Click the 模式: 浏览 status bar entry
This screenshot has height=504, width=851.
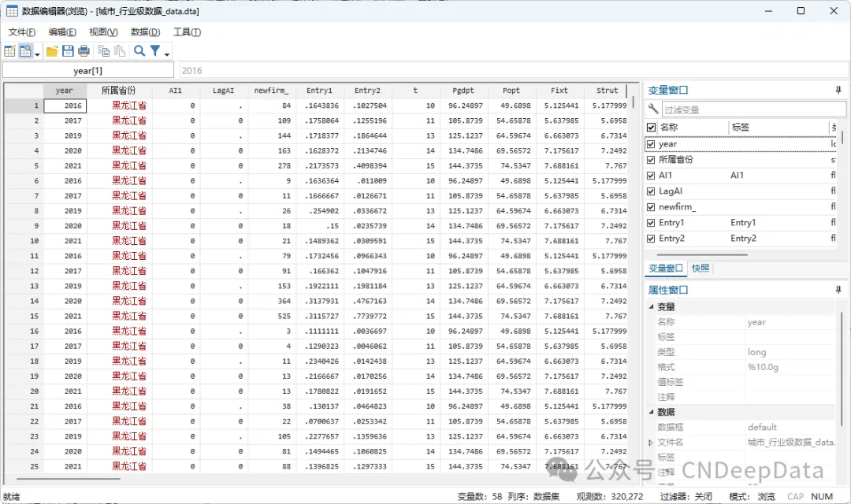(752, 496)
